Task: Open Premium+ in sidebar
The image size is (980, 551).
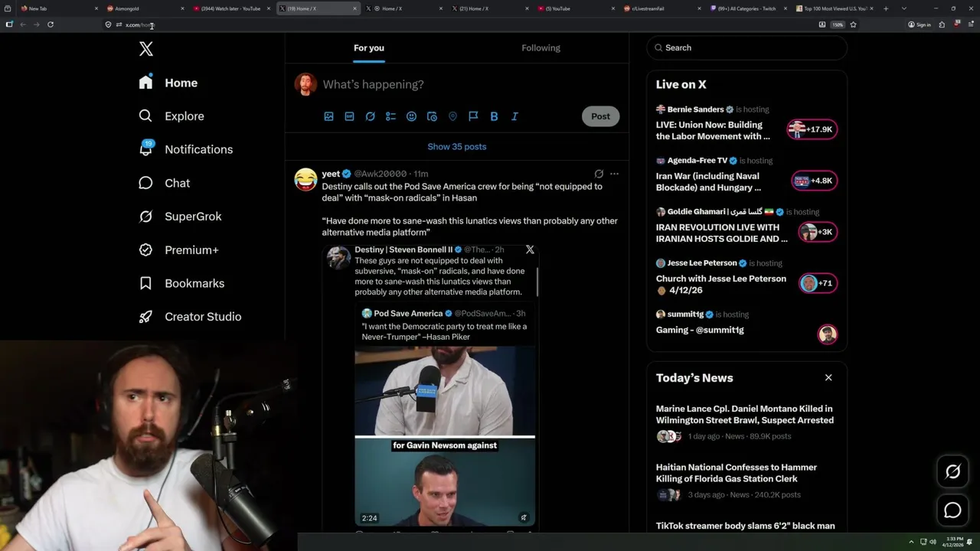Action: [x=179, y=249]
